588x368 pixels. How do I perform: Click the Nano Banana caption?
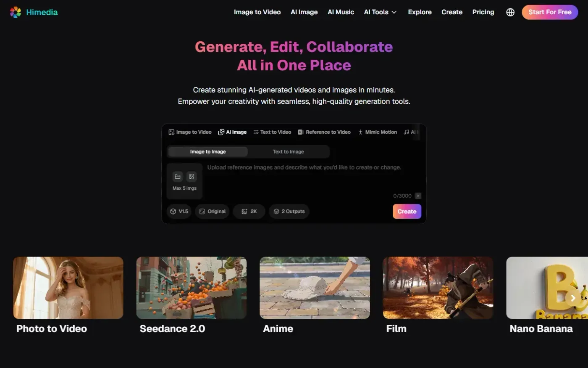click(541, 329)
